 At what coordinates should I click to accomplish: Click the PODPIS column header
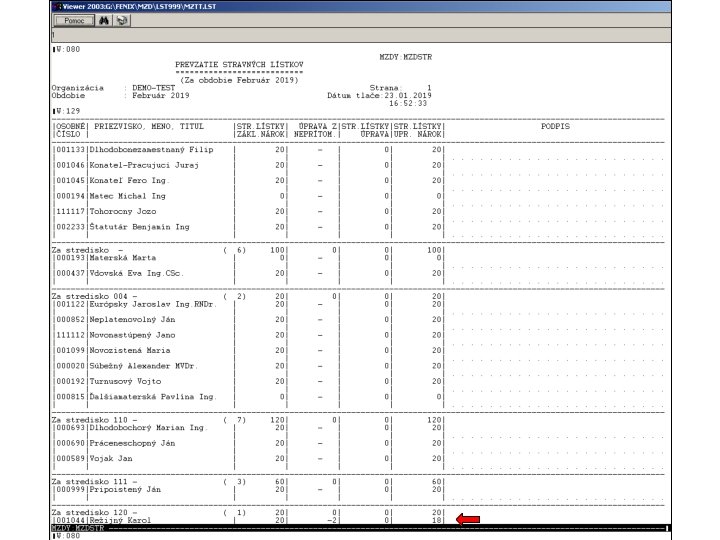[555, 126]
